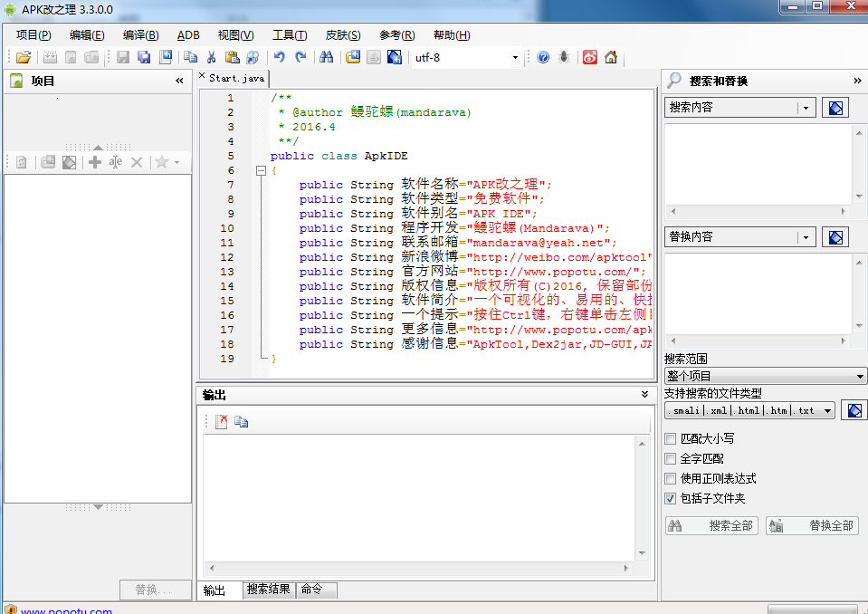The height and width of the screenshot is (614, 868).
Task: Select the Start.java editor tab
Action: (x=237, y=78)
